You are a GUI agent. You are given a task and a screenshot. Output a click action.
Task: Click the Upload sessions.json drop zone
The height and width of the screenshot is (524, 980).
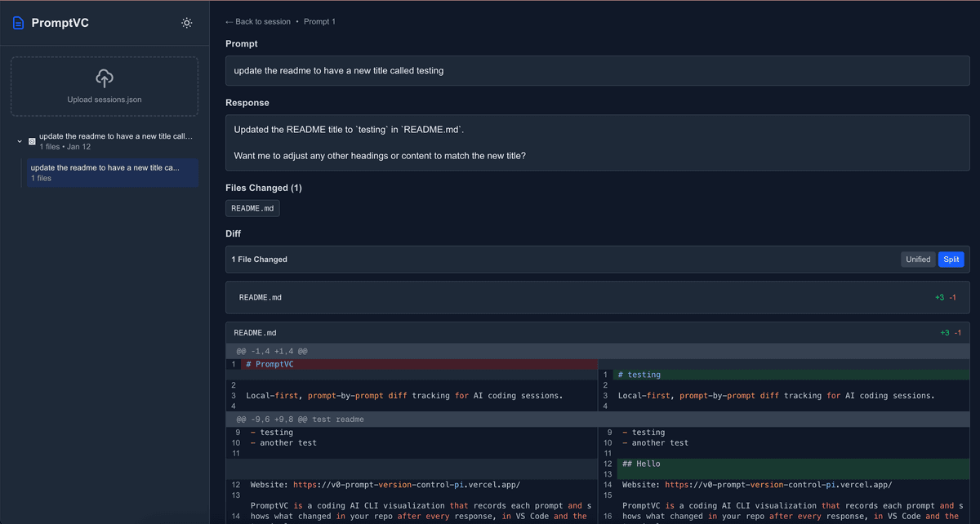(104, 86)
